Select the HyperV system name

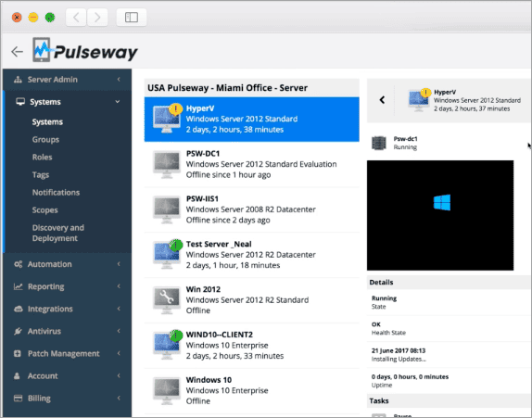(200, 108)
